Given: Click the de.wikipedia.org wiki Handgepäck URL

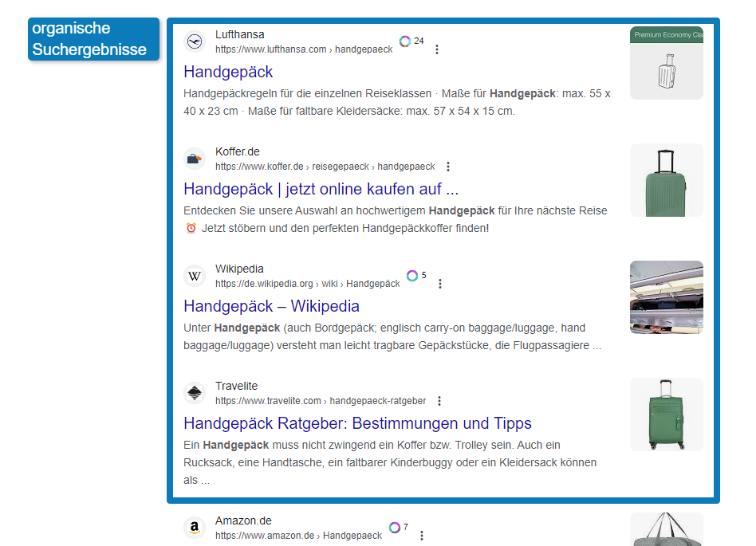Looking at the screenshot, I should [308, 284].
